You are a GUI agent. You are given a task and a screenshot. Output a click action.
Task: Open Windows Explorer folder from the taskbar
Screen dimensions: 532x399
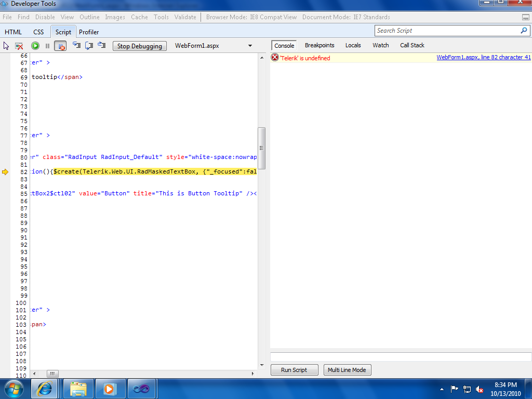[78, 389]
